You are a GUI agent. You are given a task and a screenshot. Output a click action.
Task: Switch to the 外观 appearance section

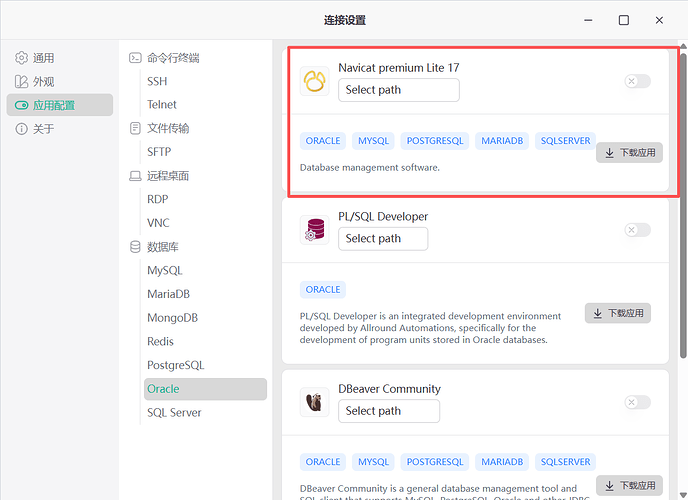pyautogui.click(x=43, y=82)
